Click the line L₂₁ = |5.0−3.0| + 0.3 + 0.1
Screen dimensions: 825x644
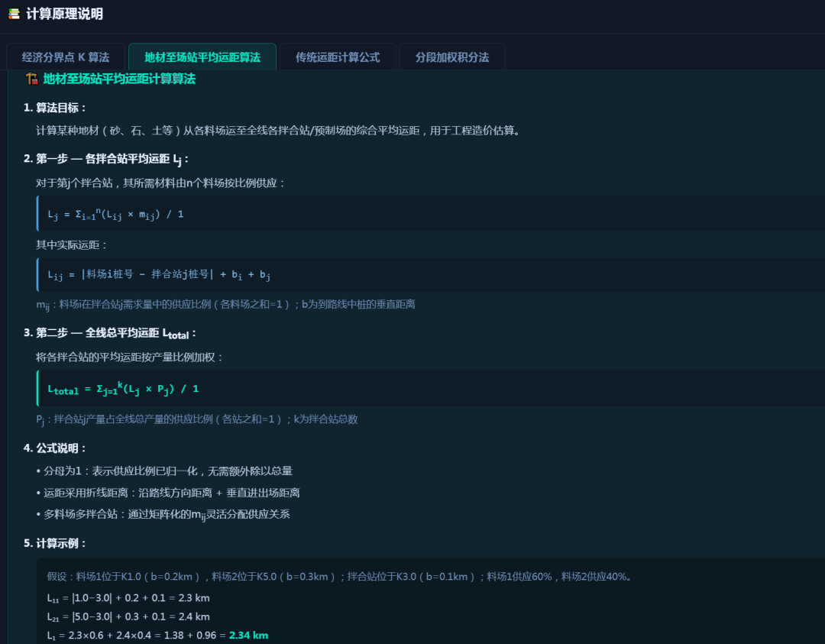coord(128,616)
